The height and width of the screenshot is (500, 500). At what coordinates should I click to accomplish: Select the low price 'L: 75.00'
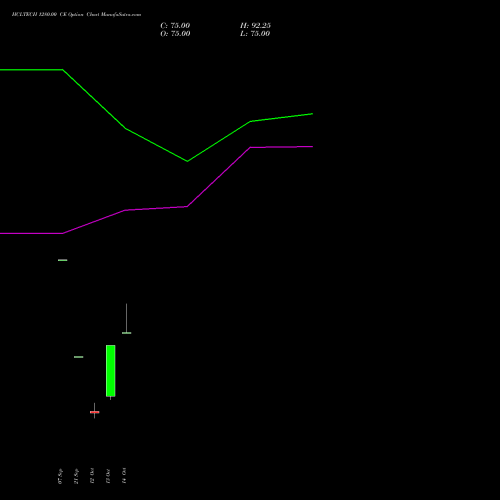point(255,34)
